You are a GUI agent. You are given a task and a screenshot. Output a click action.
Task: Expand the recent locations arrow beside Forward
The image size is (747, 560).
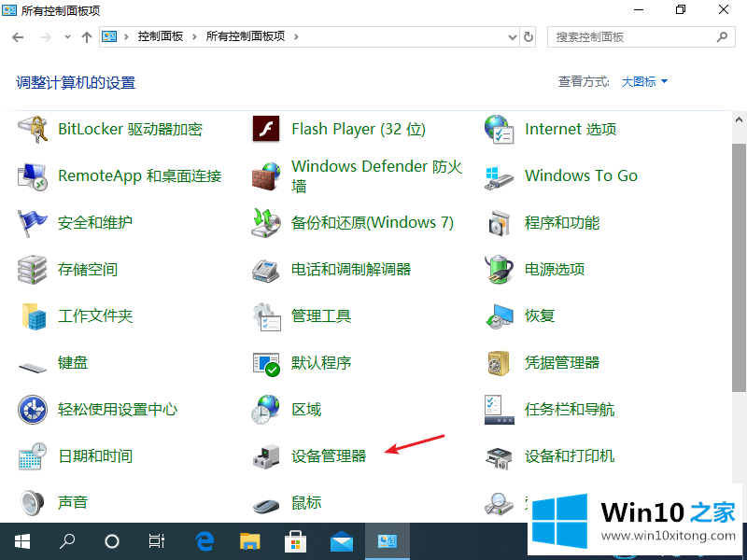click(67, 37)
